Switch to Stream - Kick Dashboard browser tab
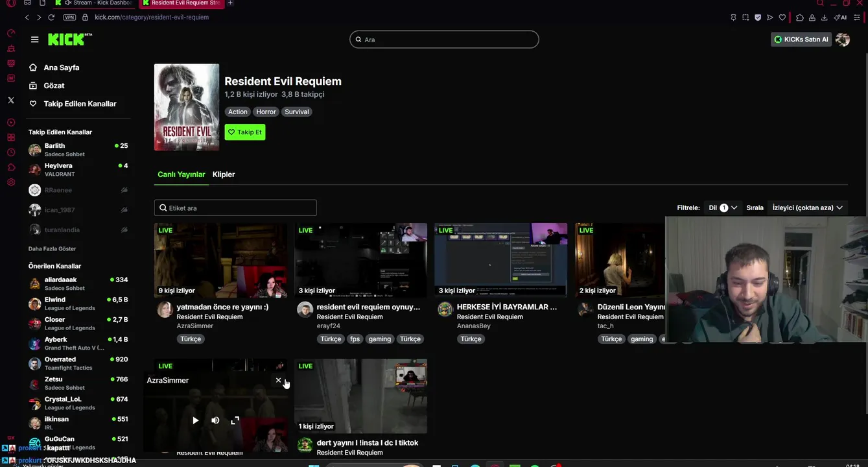868x467 pixels. click(95, 3)
